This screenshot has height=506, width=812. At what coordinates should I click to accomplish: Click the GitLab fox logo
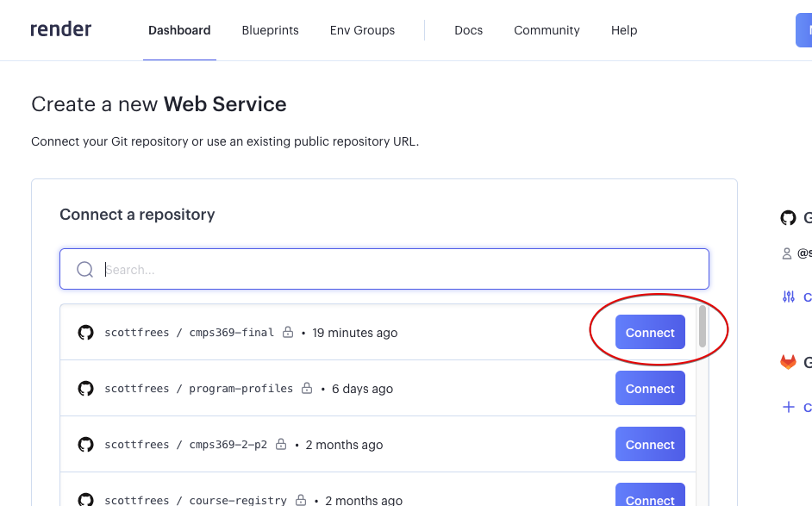pyautogui.click(x=788, y=362)
